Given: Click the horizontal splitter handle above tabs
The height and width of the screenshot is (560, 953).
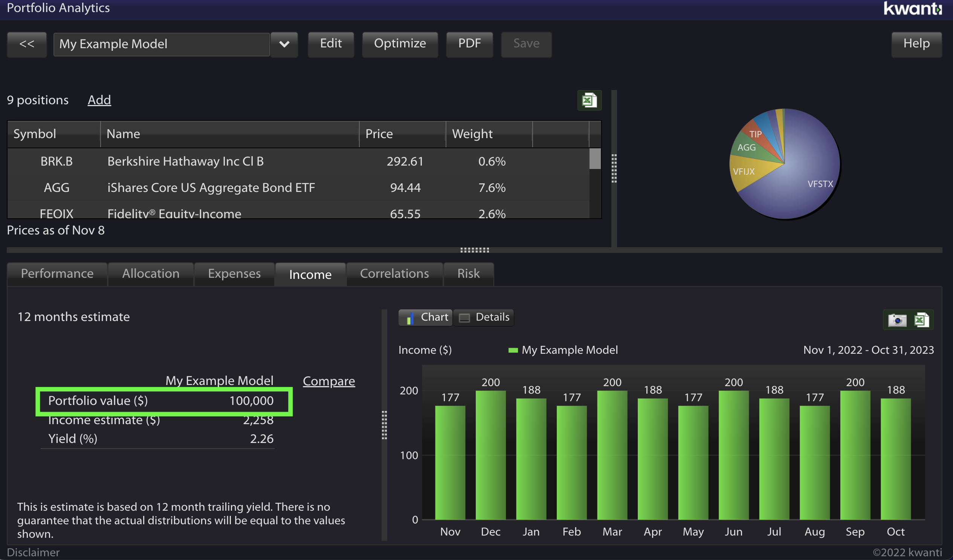Looking at the screenshot, I should point(475,250).
